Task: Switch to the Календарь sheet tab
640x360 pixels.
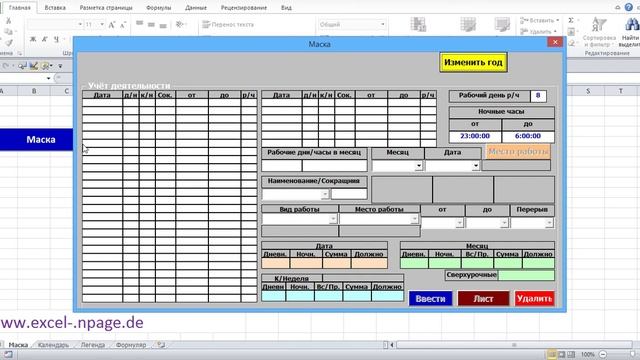Action: 53,345
